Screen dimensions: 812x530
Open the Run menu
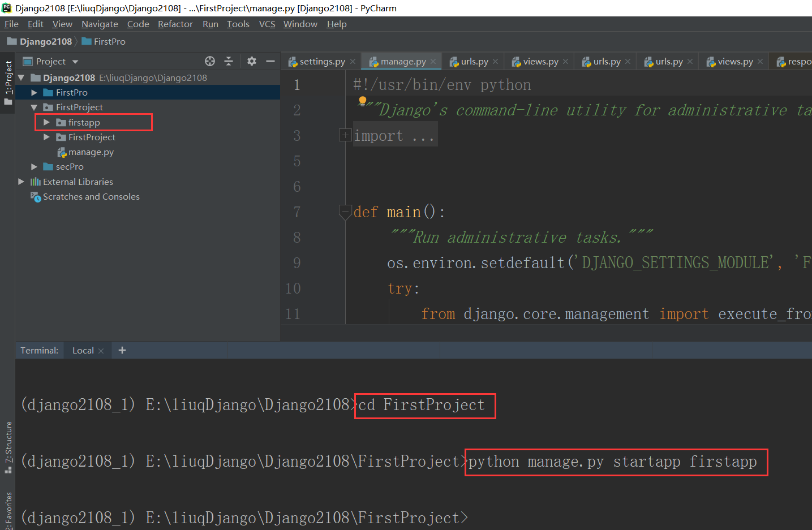(x=210, y=24)
